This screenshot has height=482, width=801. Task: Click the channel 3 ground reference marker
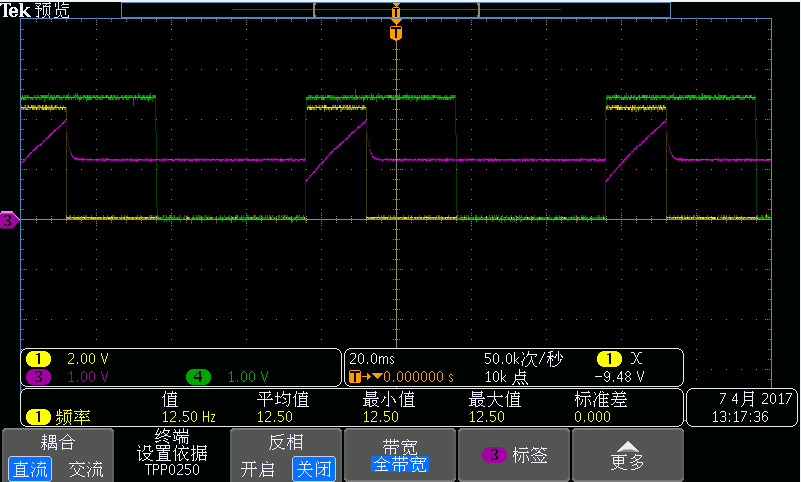coord(9,221)
